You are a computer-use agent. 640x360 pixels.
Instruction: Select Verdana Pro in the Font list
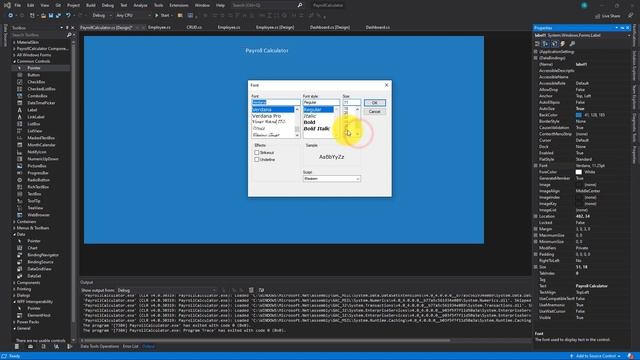click(267, 116)
